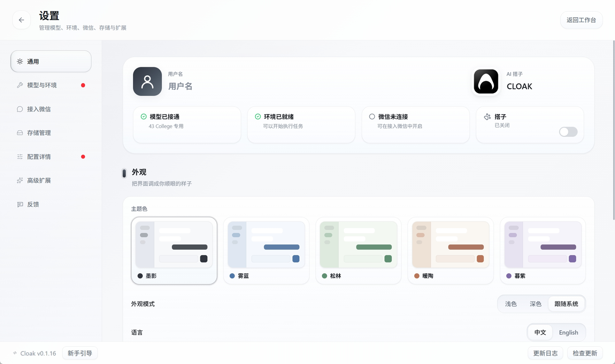This screenshot has height=364, width=615.
Task: Click the chat bubble icon beside 接入微信
Action: (20, 109)
